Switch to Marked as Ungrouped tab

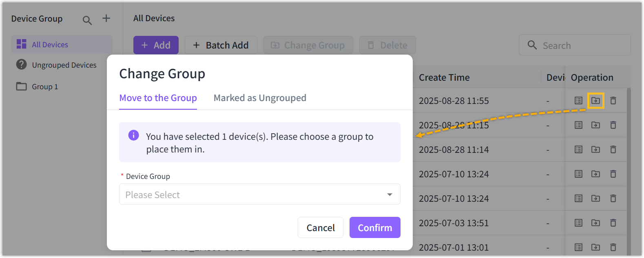click(260, 98)
